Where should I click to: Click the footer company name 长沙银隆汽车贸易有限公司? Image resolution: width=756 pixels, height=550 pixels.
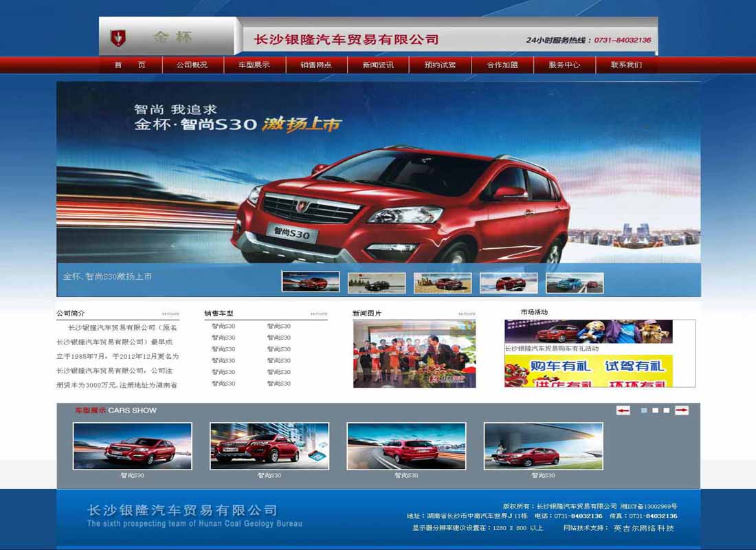(182, 510)
